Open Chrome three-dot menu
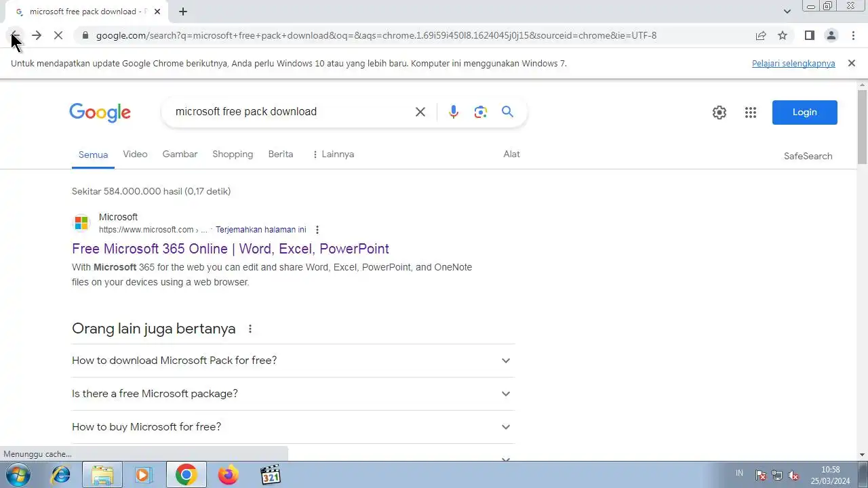Image resolution: width=868 pixels, height=488 pixels. click(x=853, y=35)
